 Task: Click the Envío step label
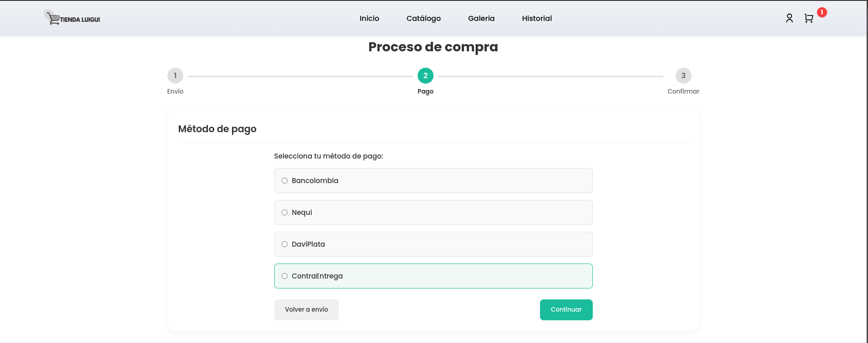click(x=175, y=91)
